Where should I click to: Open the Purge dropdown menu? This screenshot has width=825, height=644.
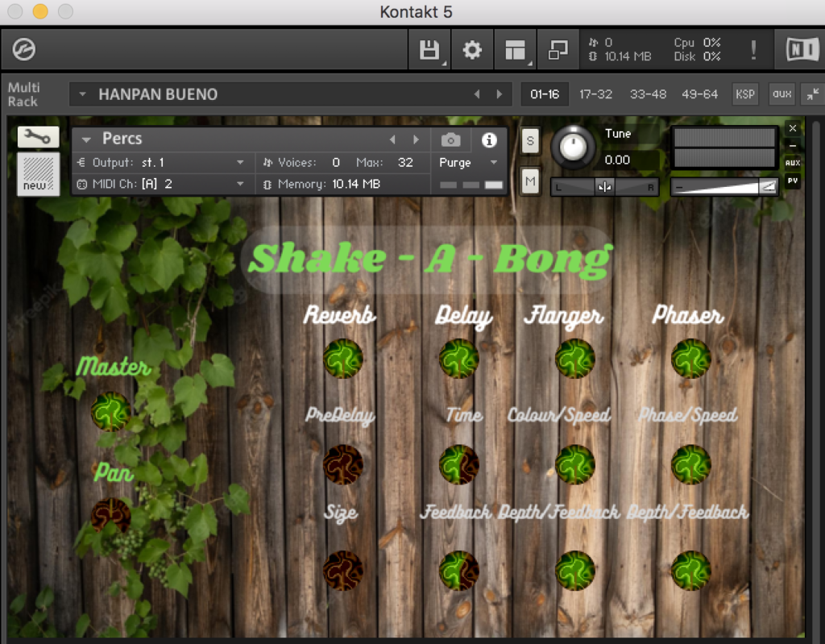pyautogui.click(x=494, y=162)
